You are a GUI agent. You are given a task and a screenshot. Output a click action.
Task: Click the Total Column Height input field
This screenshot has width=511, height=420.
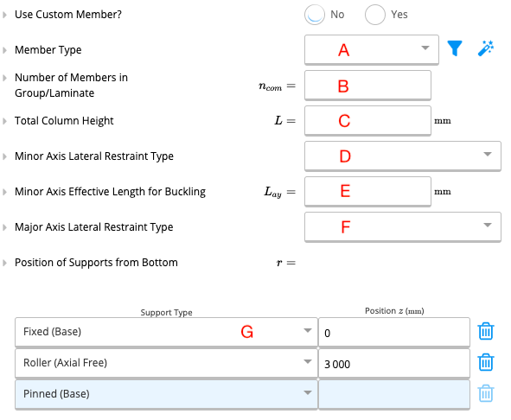pos(367,121)
